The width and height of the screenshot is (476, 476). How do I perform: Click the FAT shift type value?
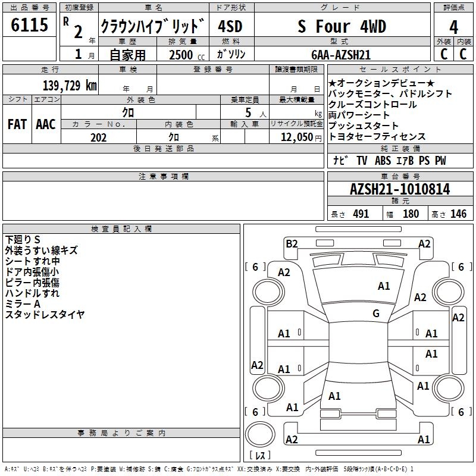tap(17, 124)
